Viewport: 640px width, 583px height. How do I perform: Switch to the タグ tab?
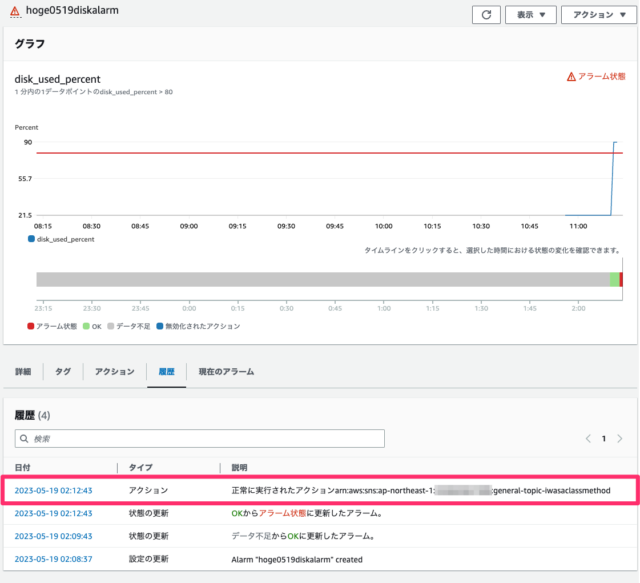click(63, 372)
